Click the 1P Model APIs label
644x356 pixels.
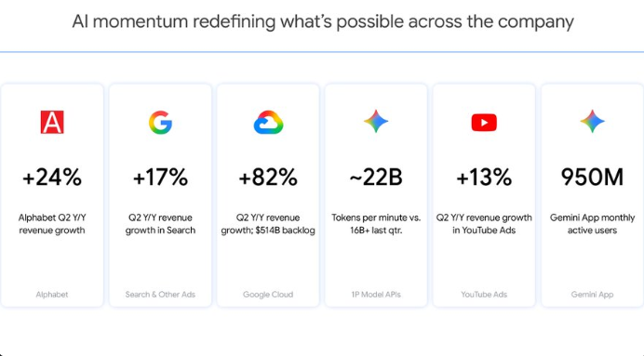tap(376, 294)
